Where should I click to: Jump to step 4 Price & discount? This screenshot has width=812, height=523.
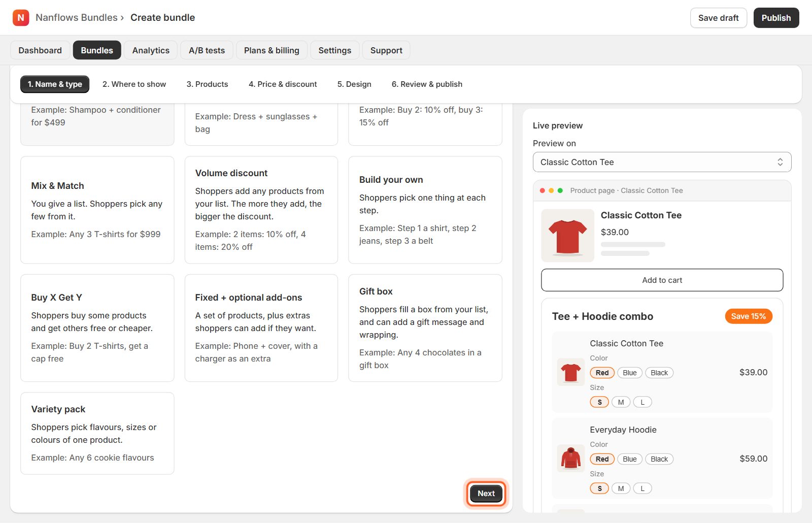pos(283,84)
